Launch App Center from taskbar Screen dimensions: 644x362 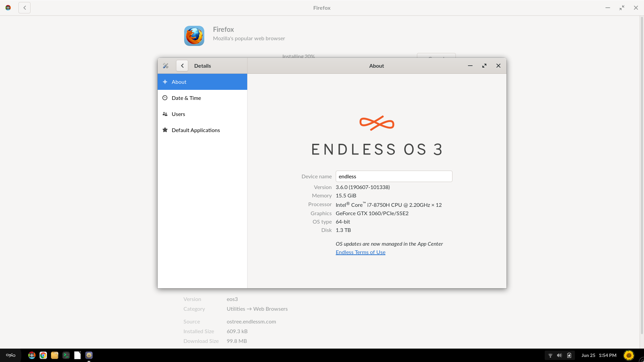pos(32,355)
